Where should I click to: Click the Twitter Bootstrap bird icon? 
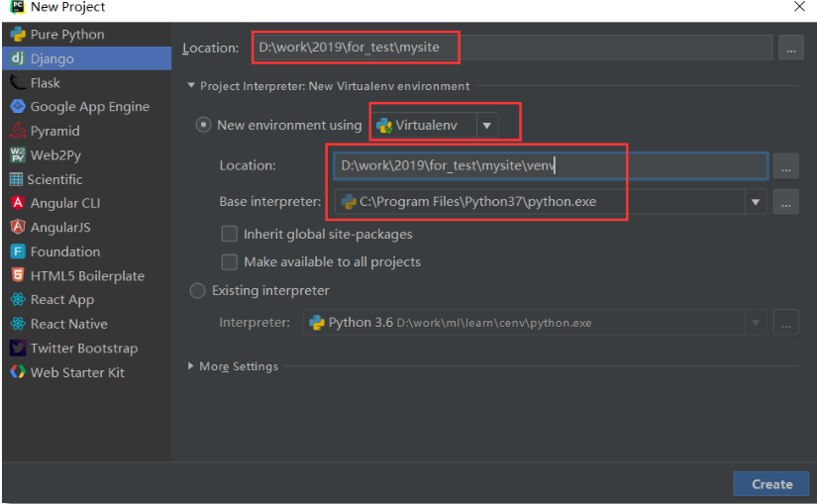18,348
